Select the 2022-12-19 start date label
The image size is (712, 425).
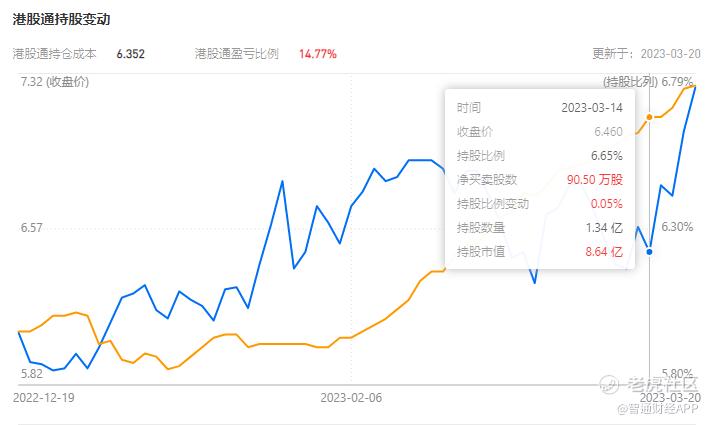point(44,398)
